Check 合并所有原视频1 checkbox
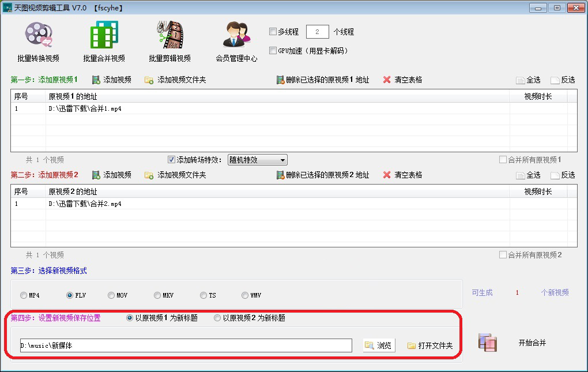Viewport: 588px width, 372px height. 503,160
